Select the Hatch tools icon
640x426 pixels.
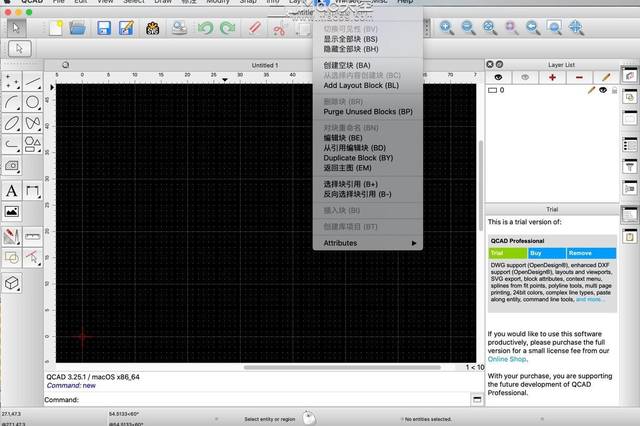point(12,165)
